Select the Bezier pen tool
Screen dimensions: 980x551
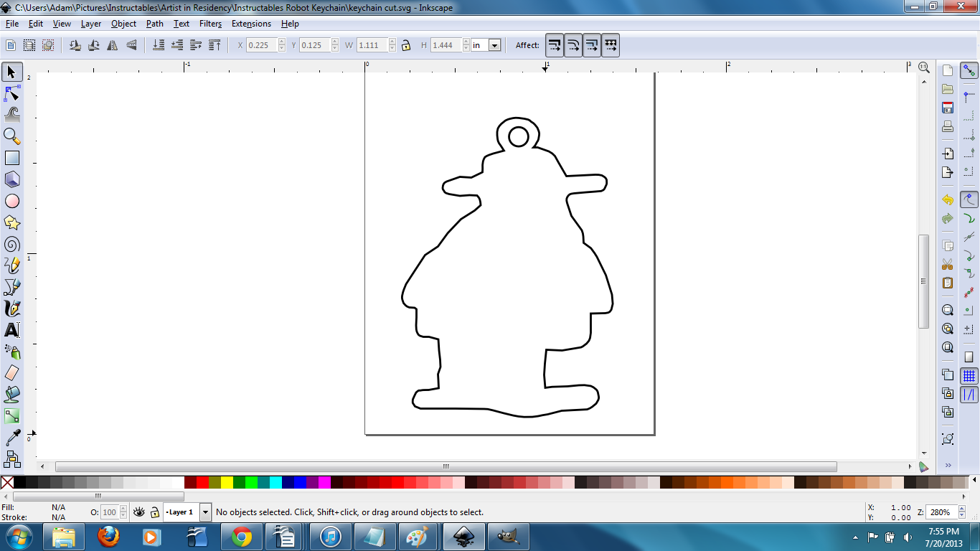[x=11, y=287]
